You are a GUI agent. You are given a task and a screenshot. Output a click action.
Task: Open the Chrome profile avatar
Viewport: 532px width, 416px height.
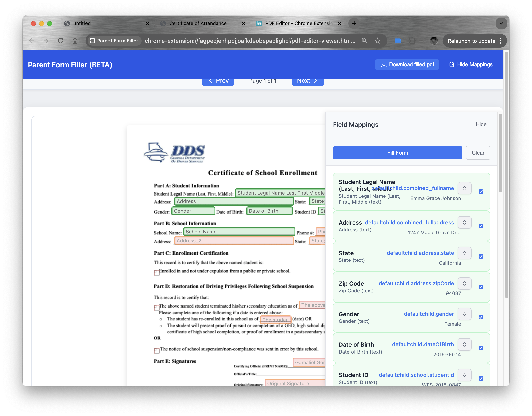click(434, 41)
